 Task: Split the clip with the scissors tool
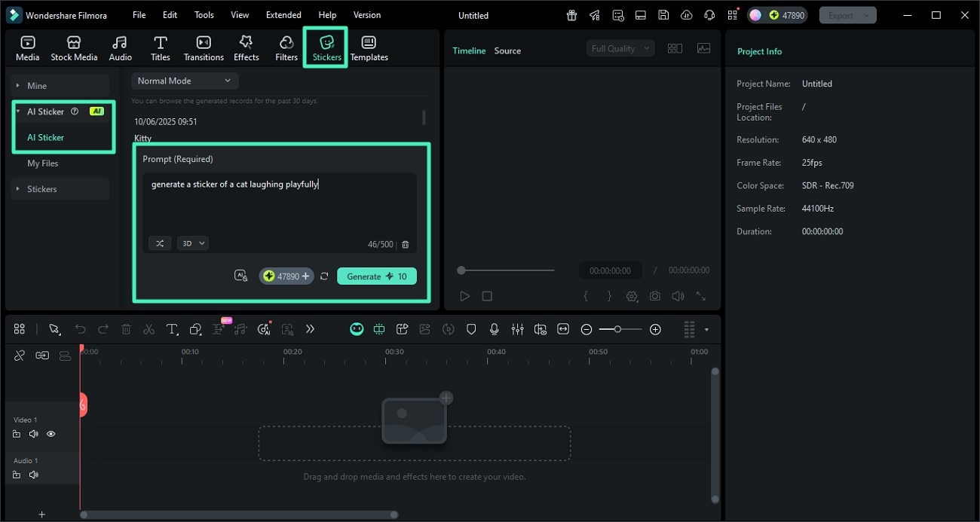point(149,329)
